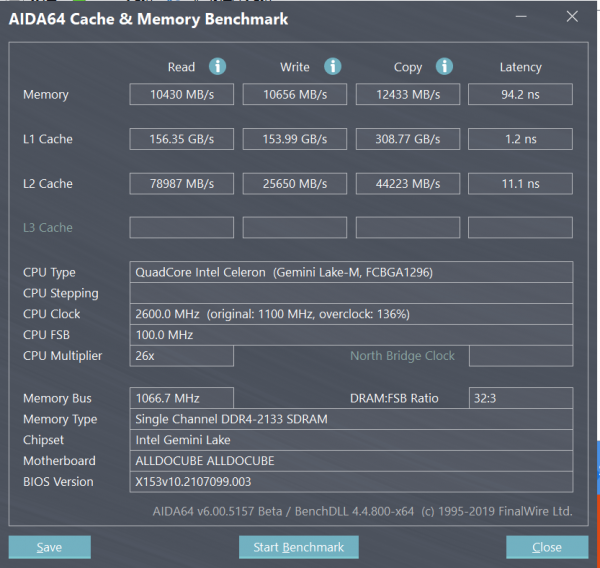Click the Memory Latency result box

tap(520, 95)
